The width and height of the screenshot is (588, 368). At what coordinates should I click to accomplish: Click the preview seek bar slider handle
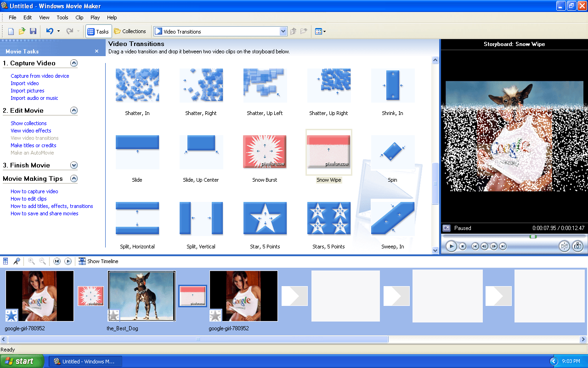point(533,236)
